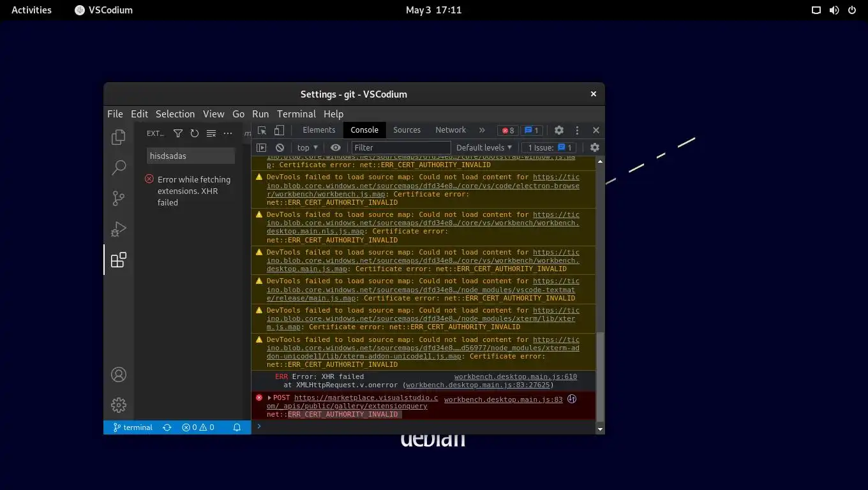Open the Run and Debug view
The height and width of the screenshot is (490, 868).
pyautogui.click(x=118, y=229)
